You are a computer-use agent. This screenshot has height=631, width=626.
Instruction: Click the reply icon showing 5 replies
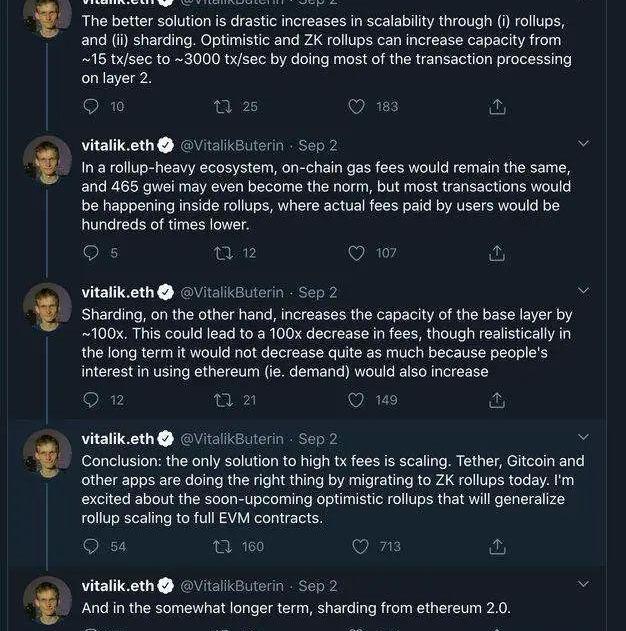coord(91,253)
